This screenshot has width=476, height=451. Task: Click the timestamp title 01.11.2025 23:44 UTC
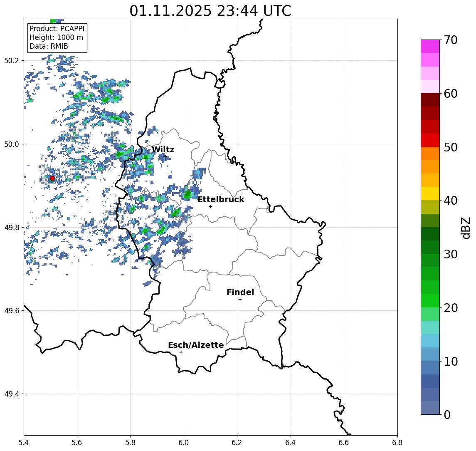point(210,11)
